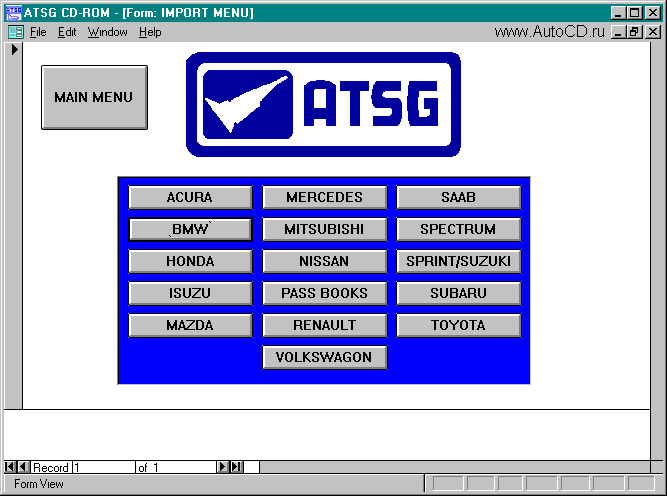Select the RENAULT button

[x=325, y=325]
